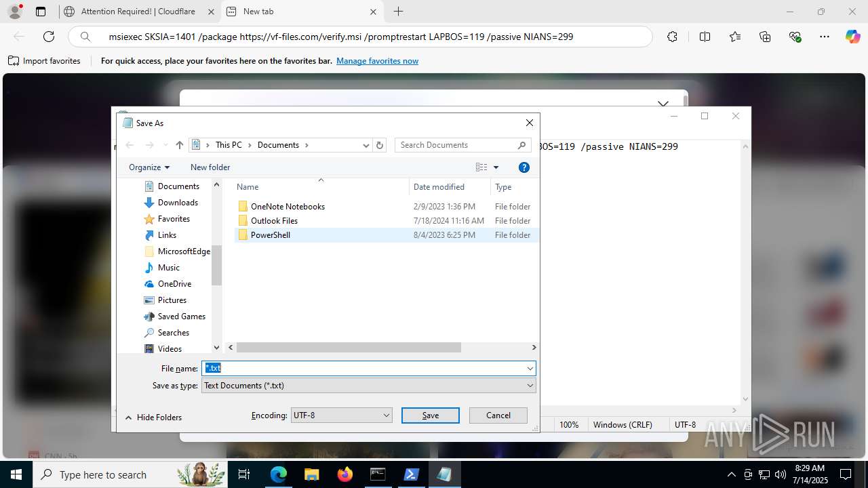Image resolution: width=868 pixels, height=488 pixels.
Task: Open the Copilot icon in Edge
Action: coord(852,37)
